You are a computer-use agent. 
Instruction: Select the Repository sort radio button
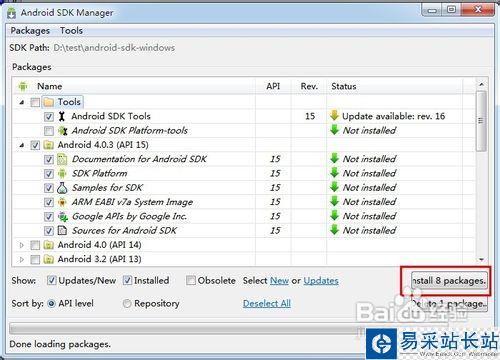tap(127, 304)
